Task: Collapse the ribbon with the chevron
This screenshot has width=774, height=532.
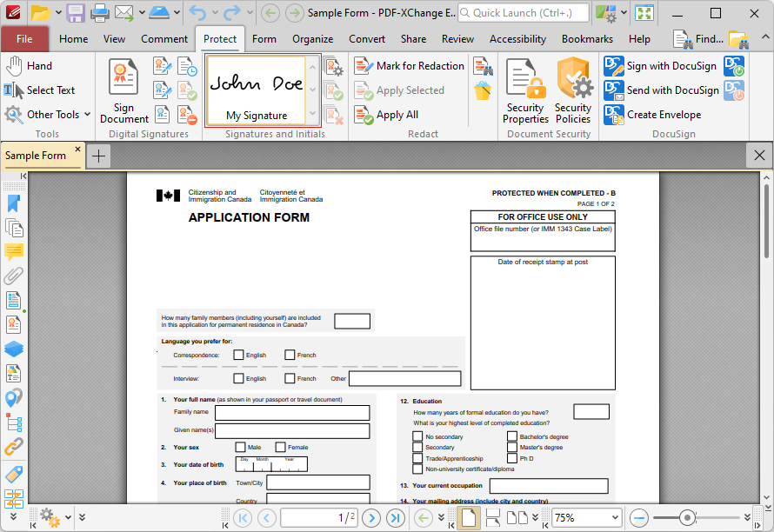Action: click(764, 37)
